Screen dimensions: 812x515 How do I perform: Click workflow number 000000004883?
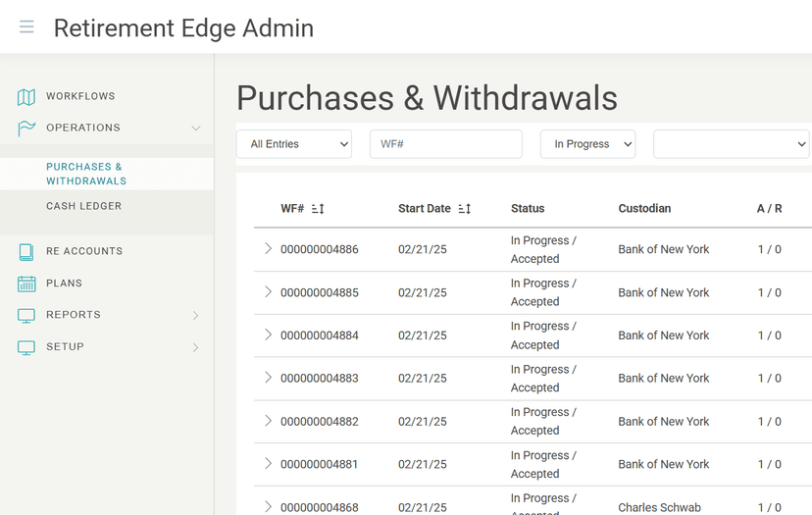(320, 379)
